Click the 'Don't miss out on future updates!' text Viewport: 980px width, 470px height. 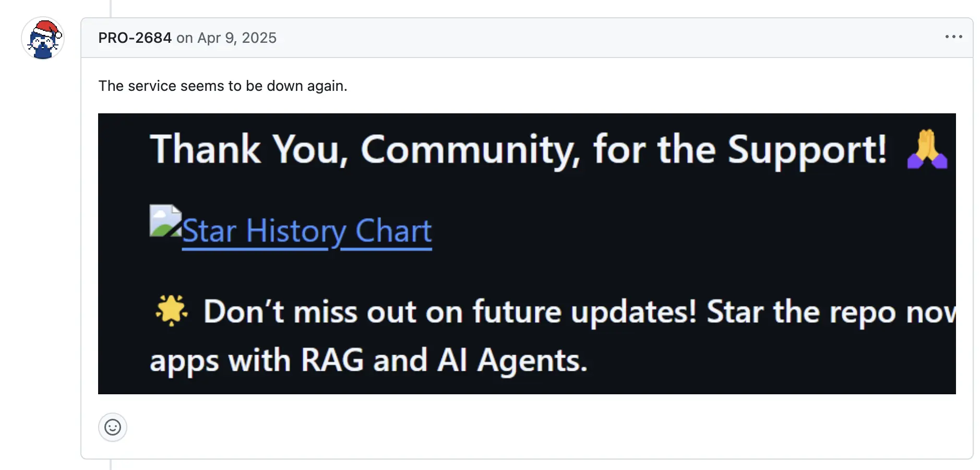click(x=450, y=312)
